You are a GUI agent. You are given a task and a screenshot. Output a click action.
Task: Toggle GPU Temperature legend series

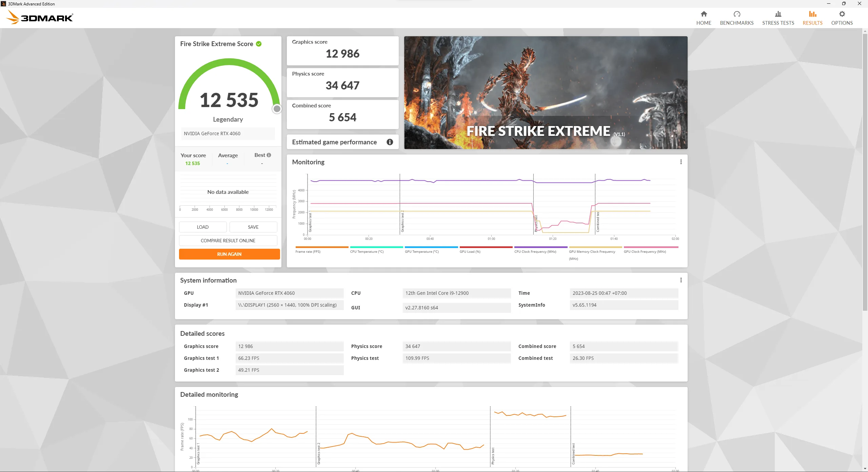click(431, 250)
